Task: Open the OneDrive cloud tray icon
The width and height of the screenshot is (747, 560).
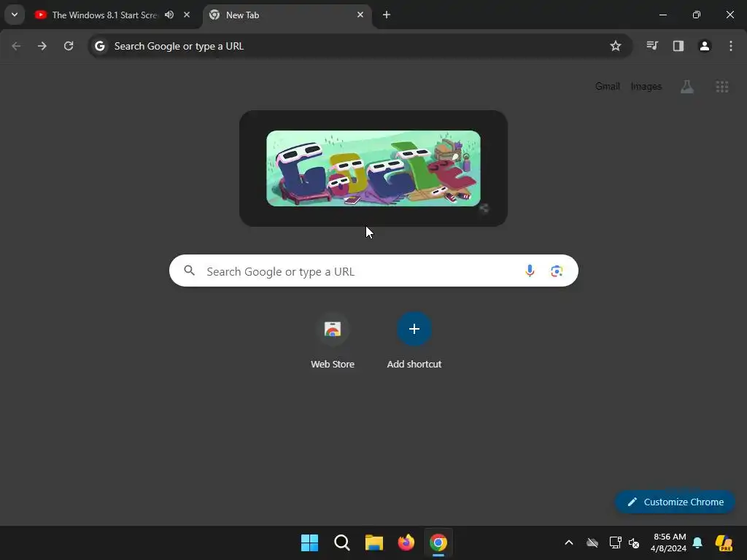Action: pyautogui.click(x=592, y=542)
